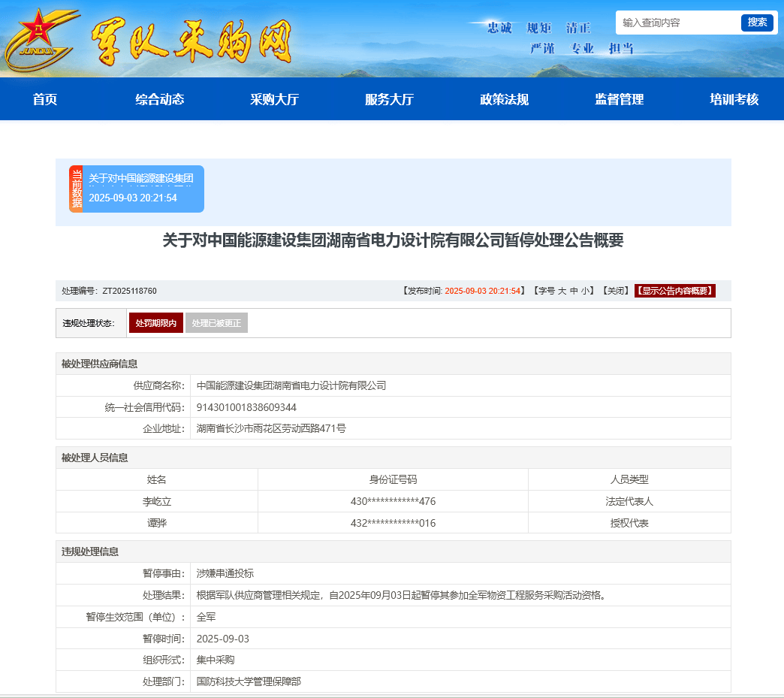This screenshot has width=784, height=698.
Task: Click the 关闭 link
Action: (615, 291)
